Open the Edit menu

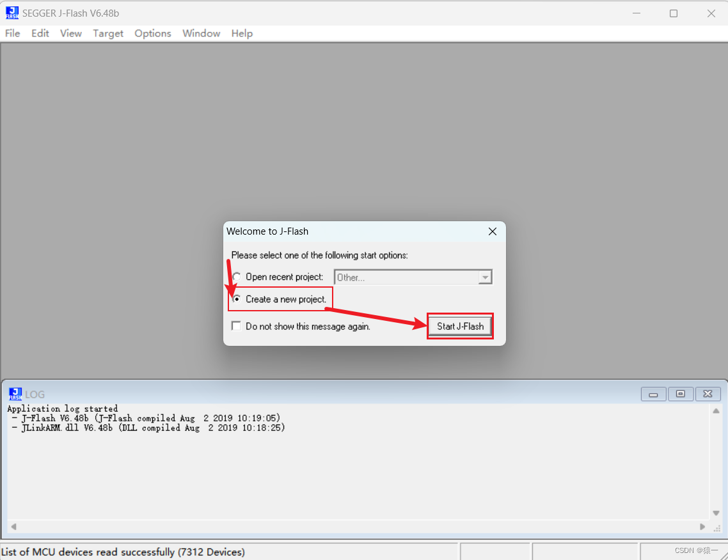(x=40, y=33)
